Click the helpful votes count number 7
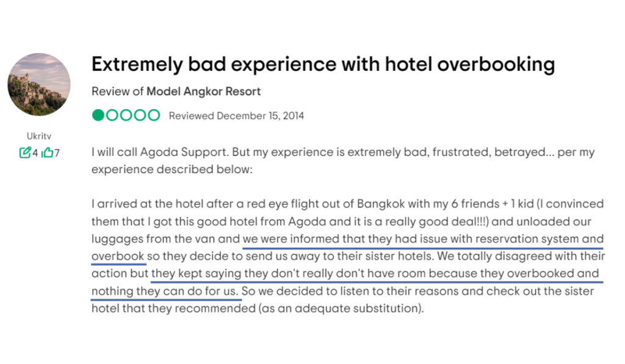This screenshot has width=625, height=364. 57,153
